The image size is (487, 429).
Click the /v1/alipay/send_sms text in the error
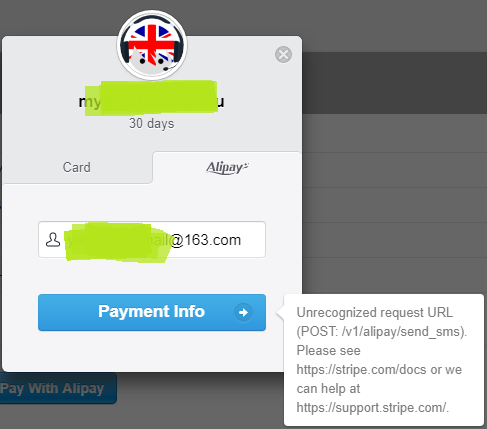[x=401, y=332]
